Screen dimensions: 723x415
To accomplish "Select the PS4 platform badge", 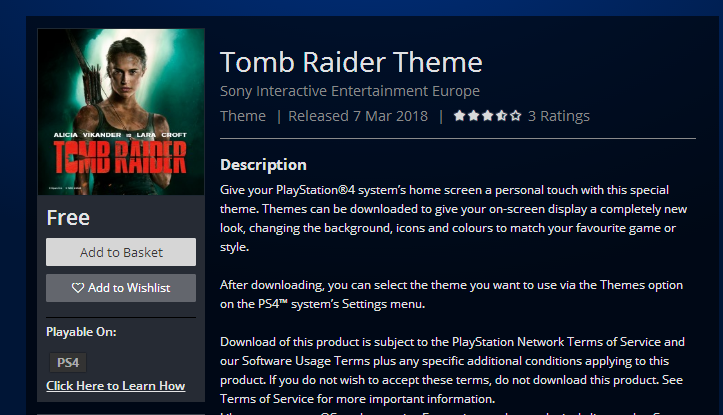I will [x=68, y=362].
